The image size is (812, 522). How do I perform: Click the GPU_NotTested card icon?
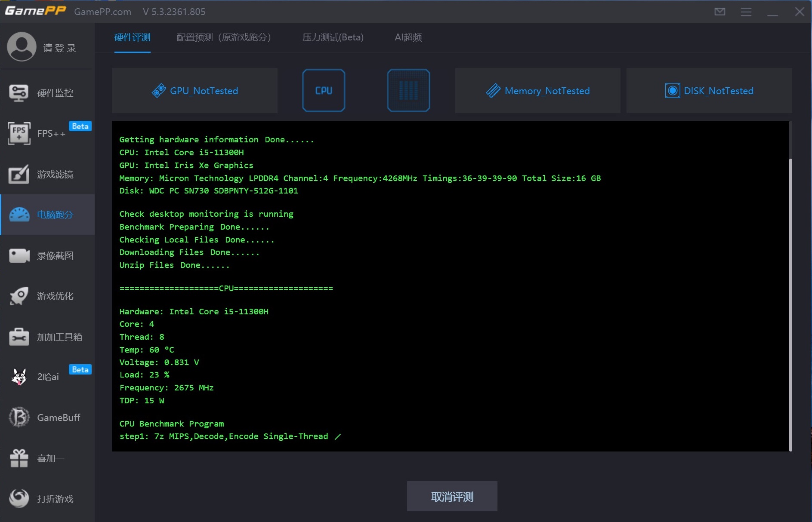(159, 90)
